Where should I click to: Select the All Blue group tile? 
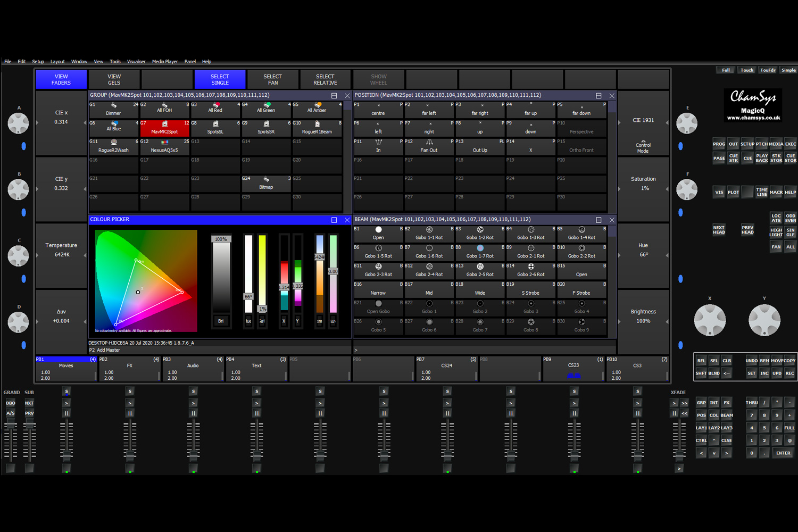pyautogui.click(x=114, y=128)
